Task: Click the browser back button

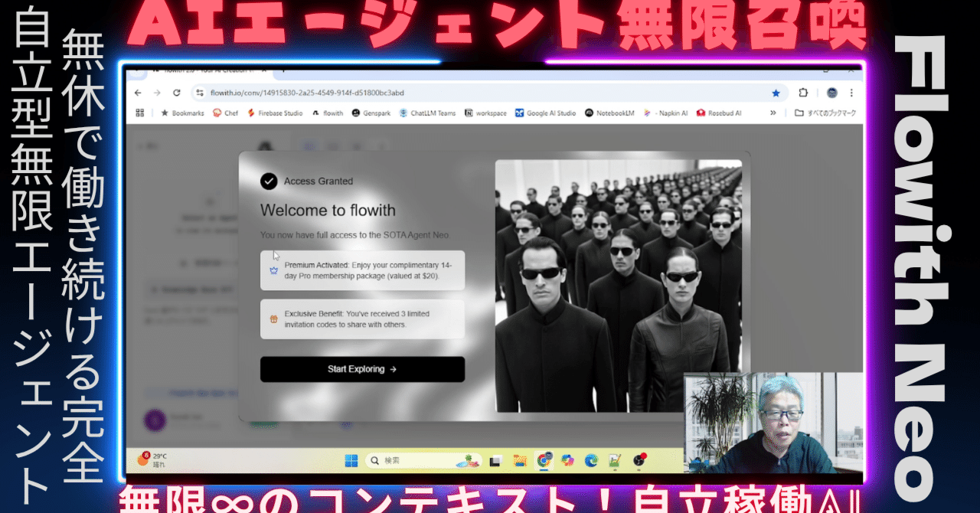Action: click(137, 92)
